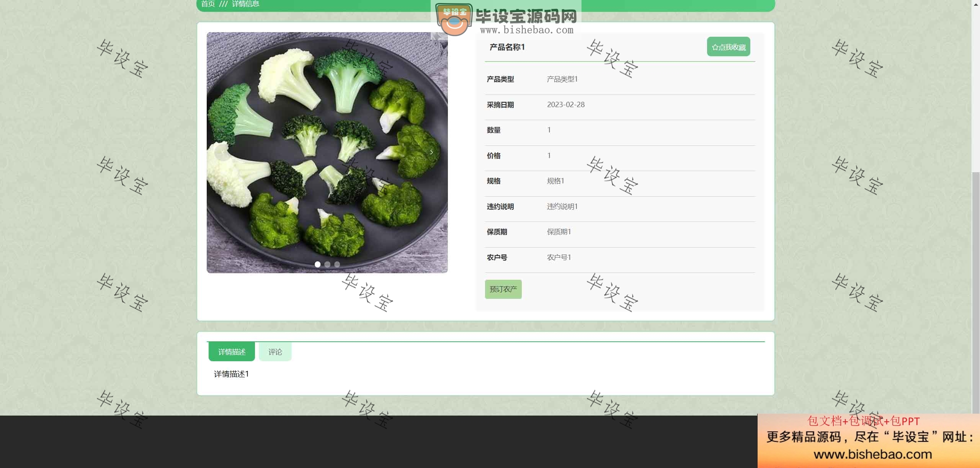The width and height of the screenshot is (980, 468).
Task: Click the 产品类型 label
Action: pos(500,79)
